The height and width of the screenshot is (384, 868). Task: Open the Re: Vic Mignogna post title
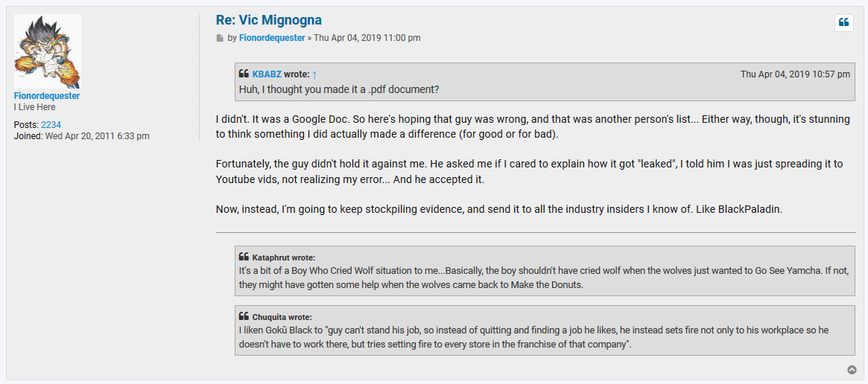pos(268,20)
